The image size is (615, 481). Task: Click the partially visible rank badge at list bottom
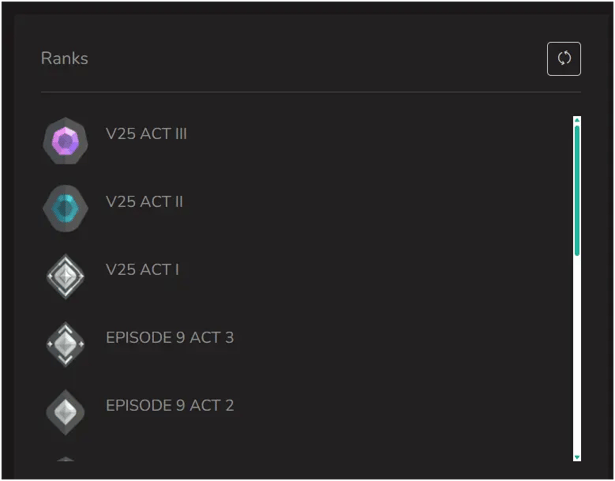click(66, 460)
